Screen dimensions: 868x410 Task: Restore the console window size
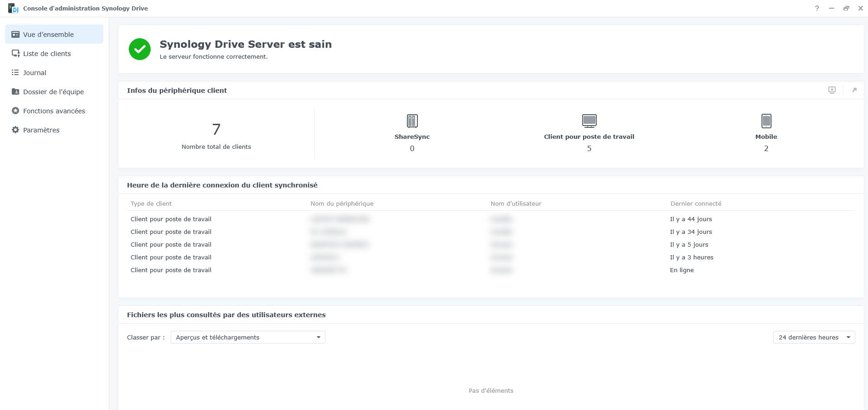846,8
